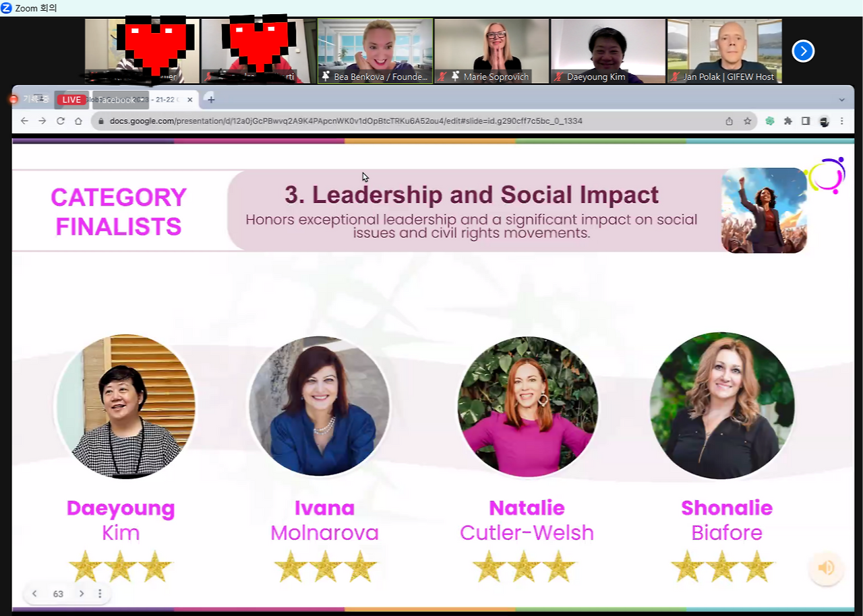Image resolution: width=863 pixels, height=616 pixels.
Task: Bookmark this page with the star icon
Action: click(747, 121)
